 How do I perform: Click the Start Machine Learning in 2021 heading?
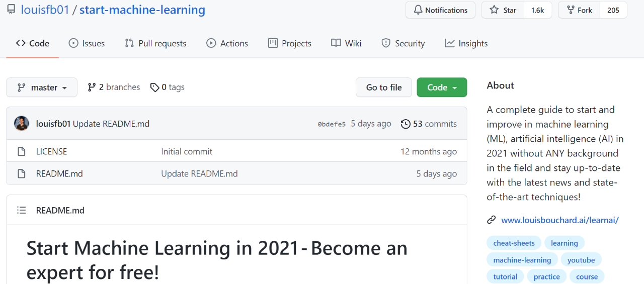(217, 260)
